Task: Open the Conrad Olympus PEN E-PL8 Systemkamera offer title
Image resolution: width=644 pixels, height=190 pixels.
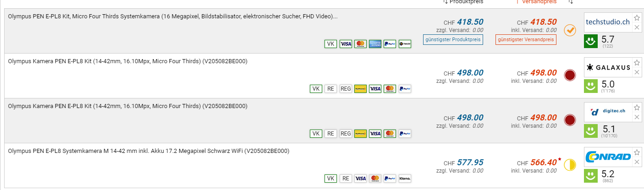Action: (x=149, y=151)
